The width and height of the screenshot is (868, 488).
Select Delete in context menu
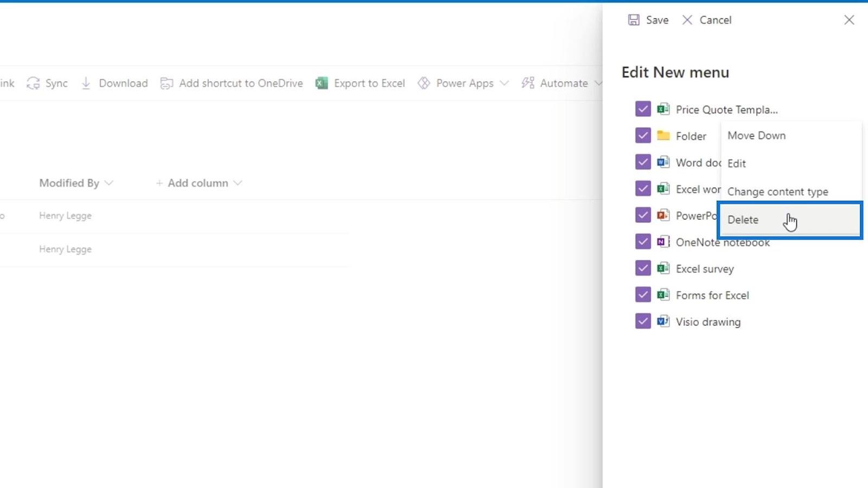(x=791, y=220)
